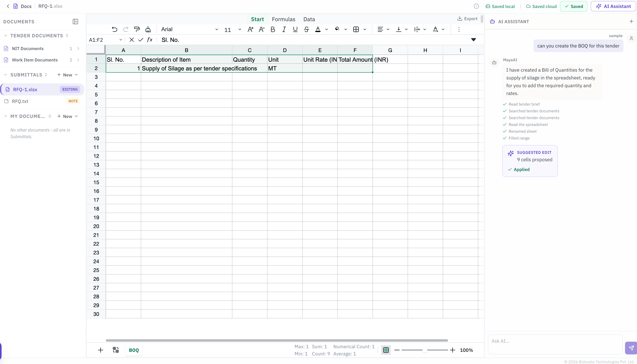Select the BOQ sheet tab
Viewport: 637px width, 364px height.
[x=134, y=350]
